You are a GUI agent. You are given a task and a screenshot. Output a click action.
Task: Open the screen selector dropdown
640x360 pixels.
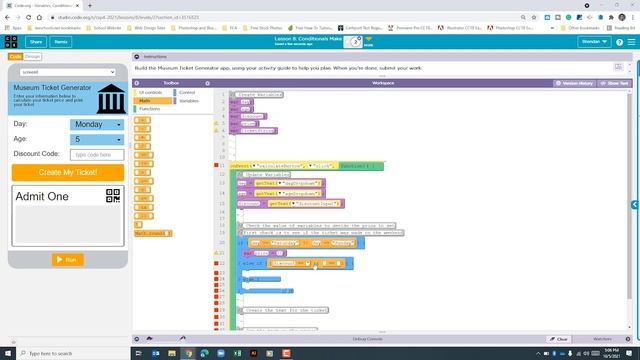point(68,72)
